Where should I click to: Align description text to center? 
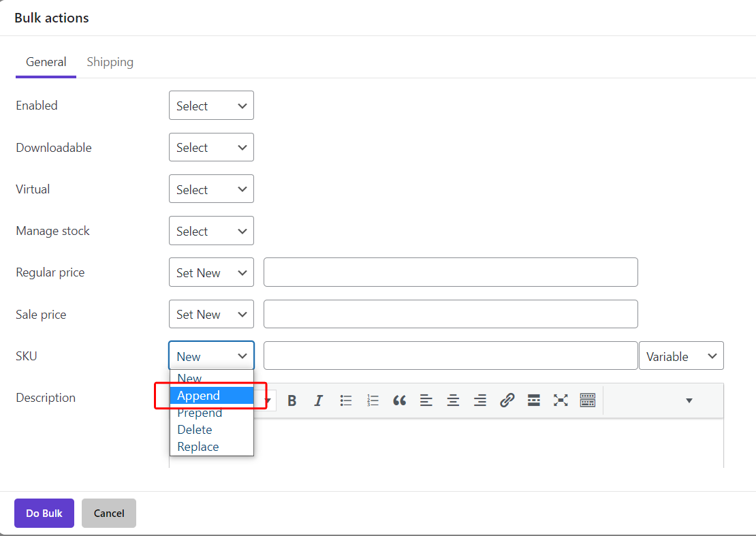(453, 400)
